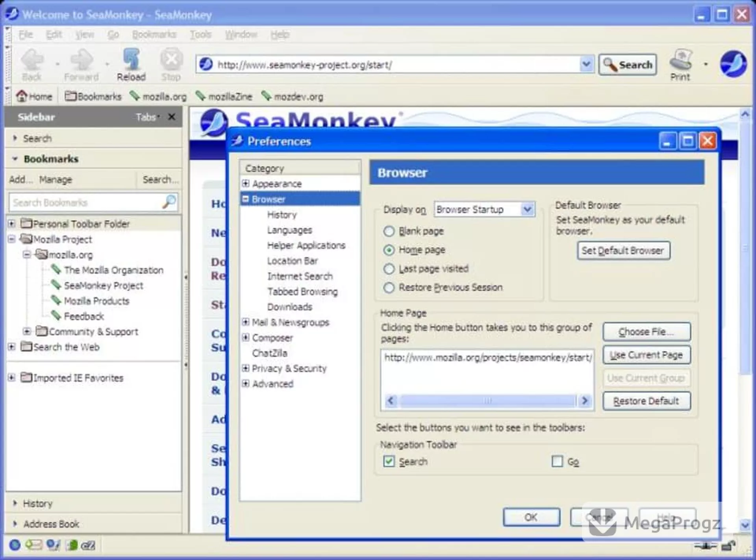Viewport: 756px width, 560px height.
Task: Expand the Composer category
Action: click(246, 337)
